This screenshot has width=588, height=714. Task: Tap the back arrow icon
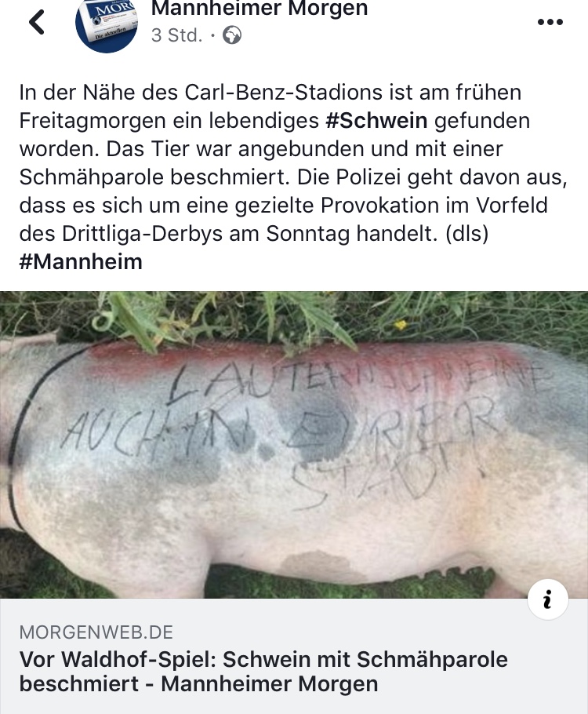tap(37, 22)
